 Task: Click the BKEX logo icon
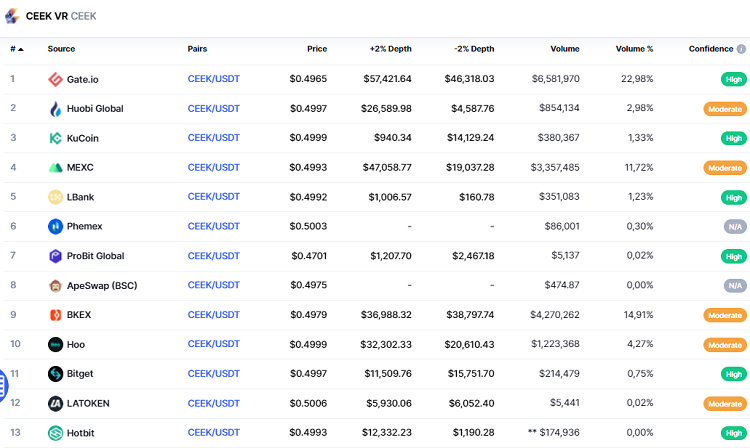56,315
